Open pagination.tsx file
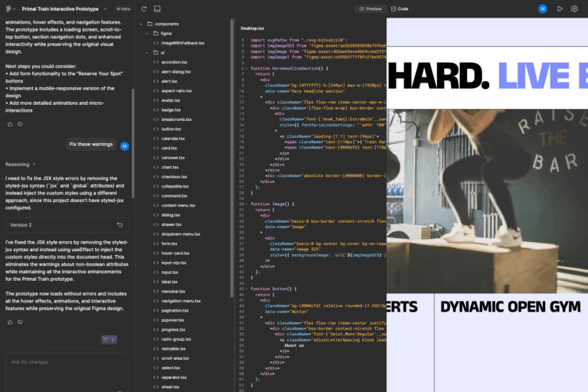 click(175, 311)
